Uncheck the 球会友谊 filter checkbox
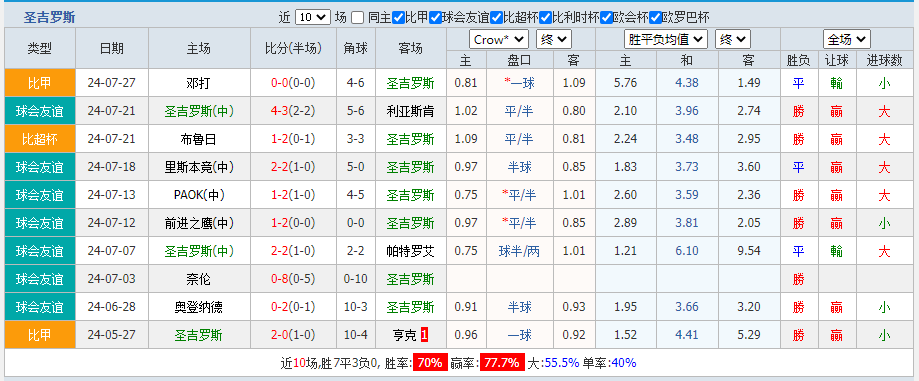 point(435,18)
